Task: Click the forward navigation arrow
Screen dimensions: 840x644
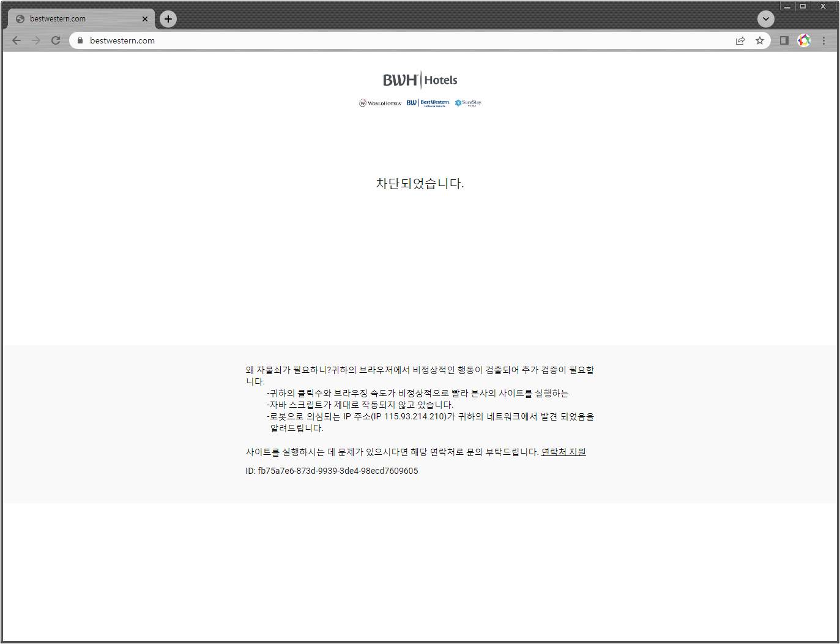Action: click(35, 40)
